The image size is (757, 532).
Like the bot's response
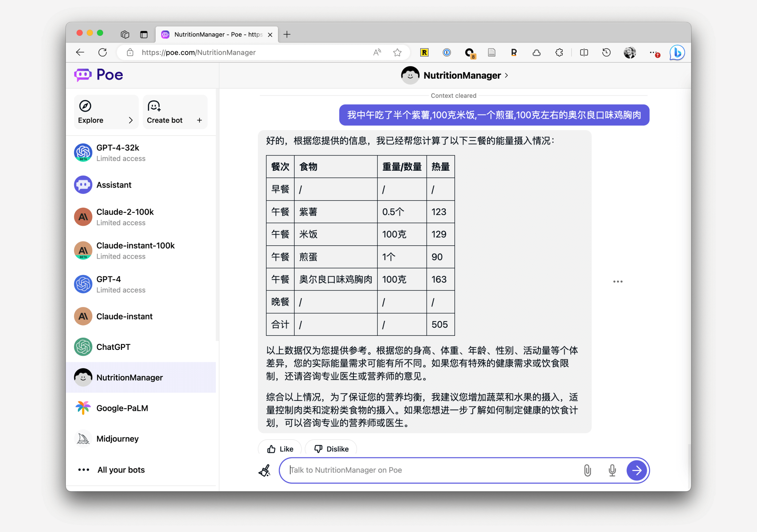point(280,449)
